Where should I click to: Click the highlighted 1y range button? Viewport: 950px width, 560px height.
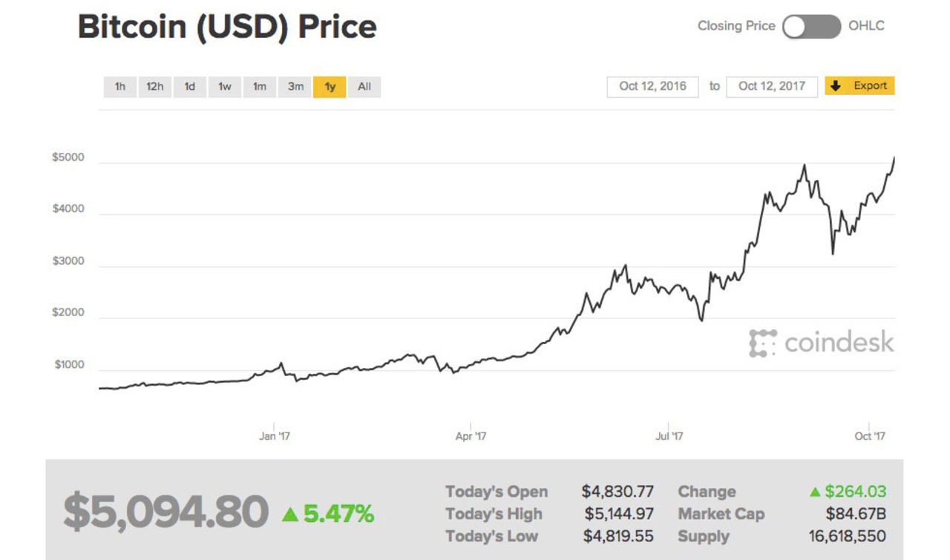click(x=329, y=87)
